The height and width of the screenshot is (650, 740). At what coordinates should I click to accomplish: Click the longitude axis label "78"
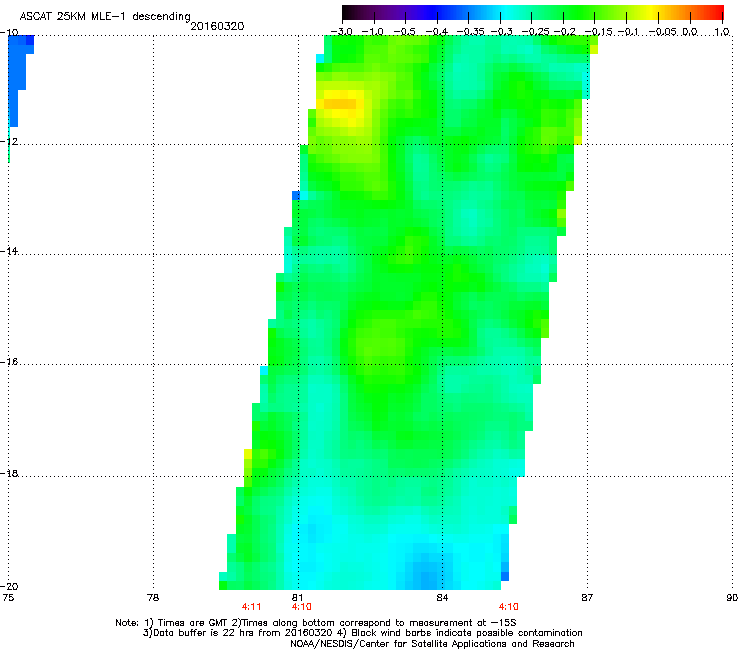(x=153, y=598)
